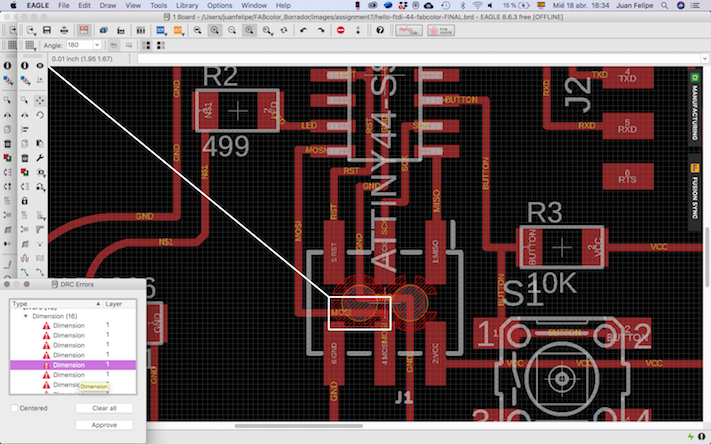This screenshot has width=711, height=444.
Task: Click the Design Link button
Action: click(x=409, y=30)
